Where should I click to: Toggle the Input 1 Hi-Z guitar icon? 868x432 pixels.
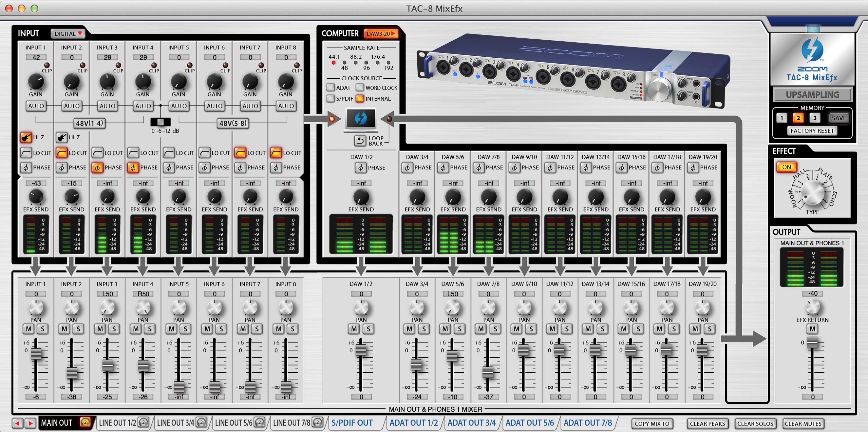pyautogui.click(x=26, y=137)
